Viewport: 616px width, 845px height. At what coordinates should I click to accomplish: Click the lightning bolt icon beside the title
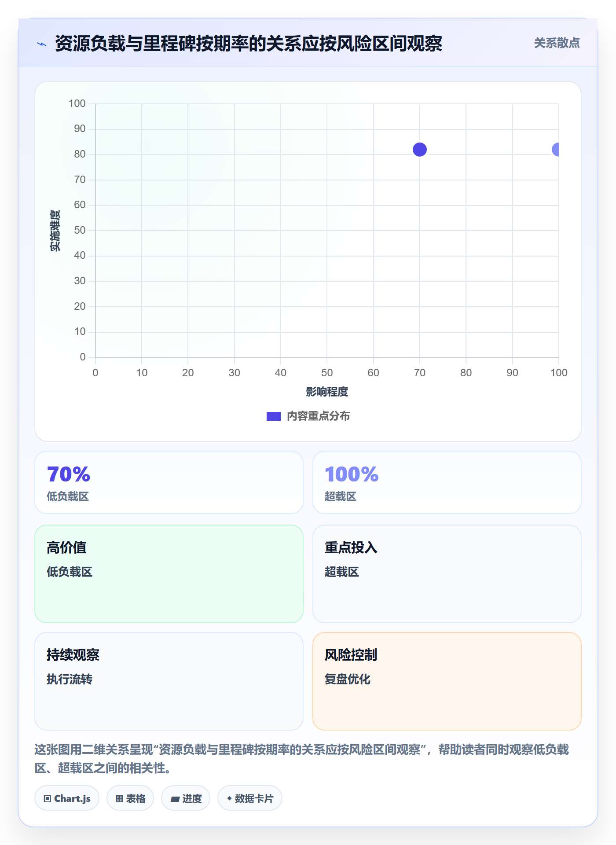pos(42,44)
